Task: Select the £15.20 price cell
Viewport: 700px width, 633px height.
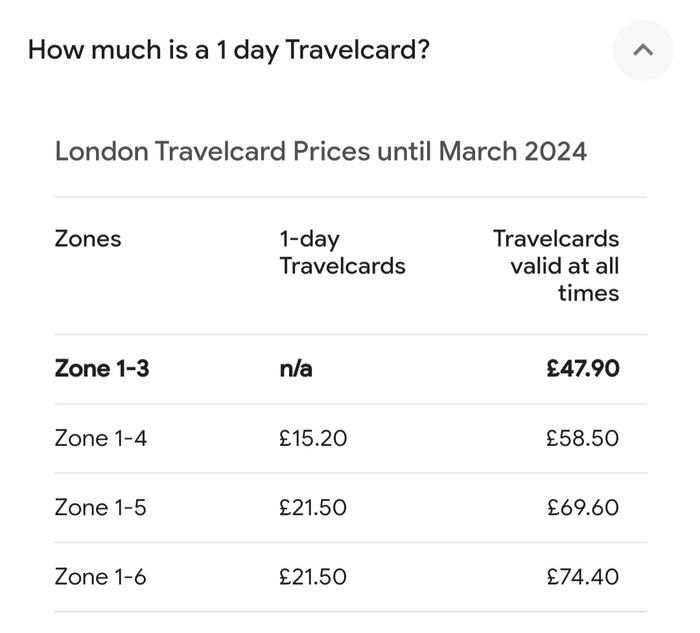Action: tap(313, 438)
